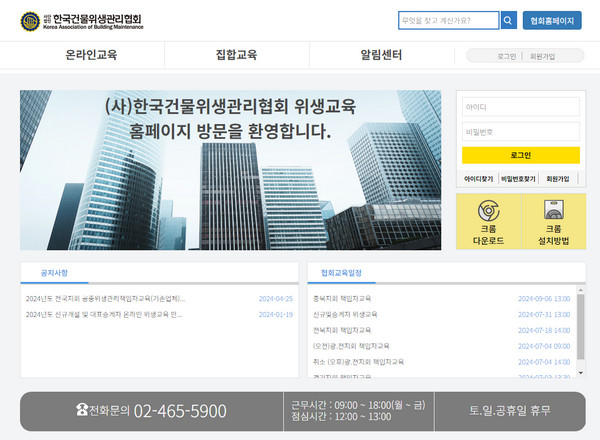Click the schedule list scrollbar thumb
Screen dimensions: 600x440
(x=580, y=327)
